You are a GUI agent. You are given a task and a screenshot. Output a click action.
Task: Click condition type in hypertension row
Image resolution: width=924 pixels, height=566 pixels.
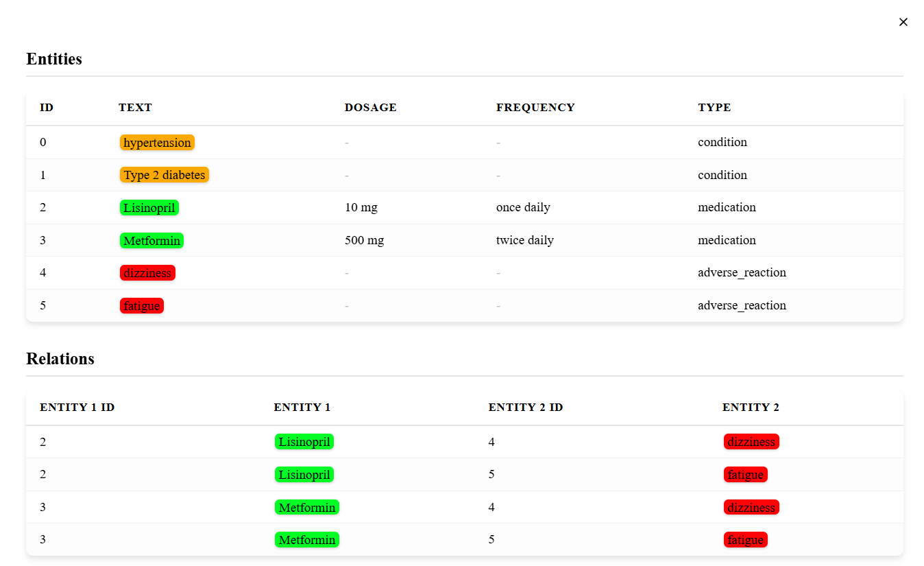tap(722, 142)
